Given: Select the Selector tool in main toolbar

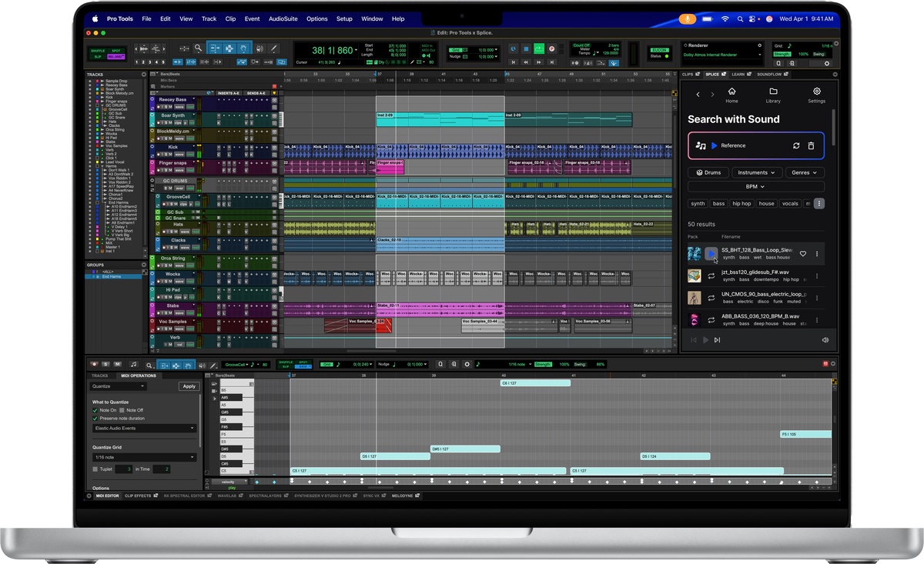Looking at the screenshot, I should coord(229,48).
